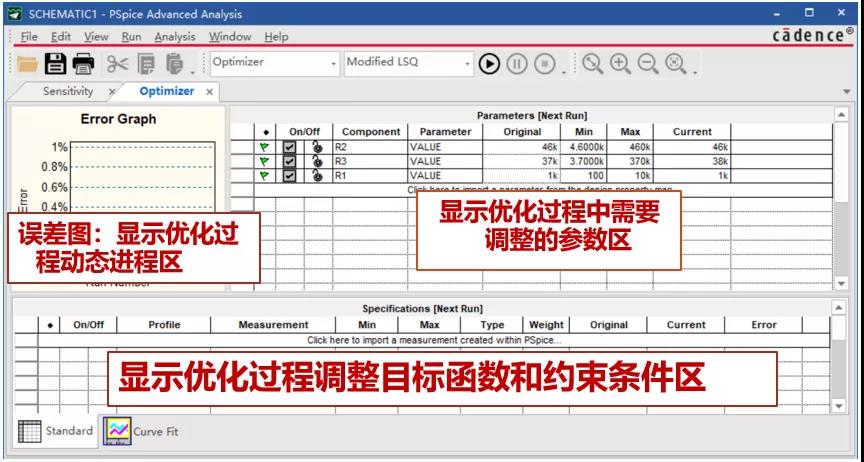This screenshot has height=462, width=864.
Task: Click the Profile column header
Action: click(x=164, y=325)
